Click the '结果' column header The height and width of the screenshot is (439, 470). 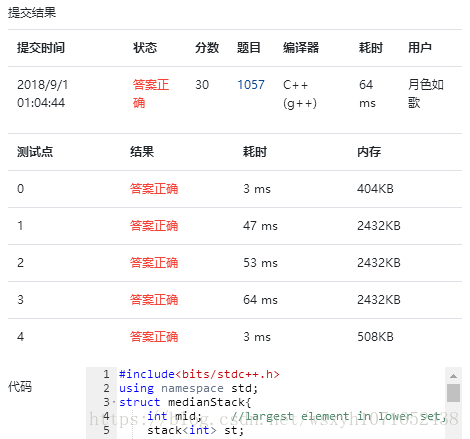point(142,152)
